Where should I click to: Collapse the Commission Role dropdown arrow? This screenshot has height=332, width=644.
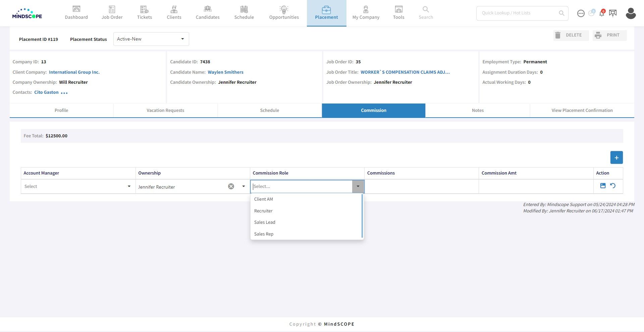pos(358,186)
